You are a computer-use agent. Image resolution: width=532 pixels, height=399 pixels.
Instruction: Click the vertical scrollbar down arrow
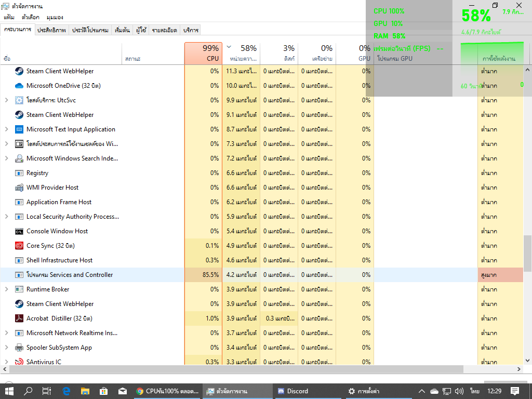pyautogui.click(x=527, y=361)
